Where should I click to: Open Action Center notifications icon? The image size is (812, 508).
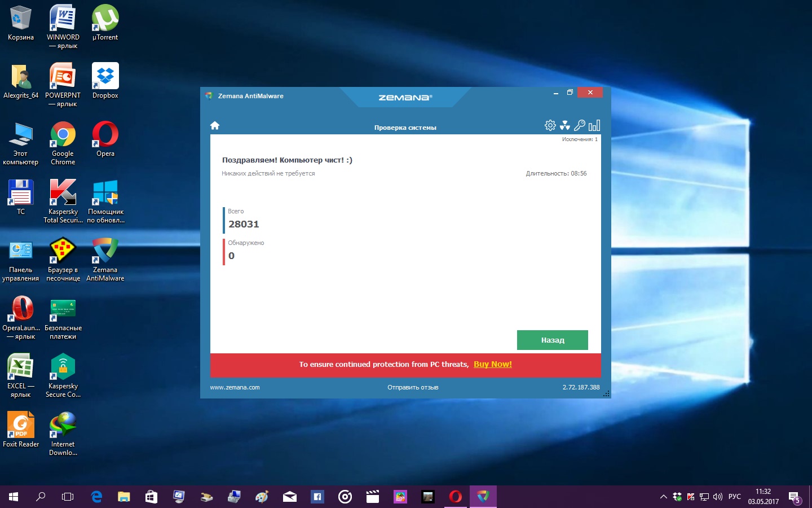point(795,497)
